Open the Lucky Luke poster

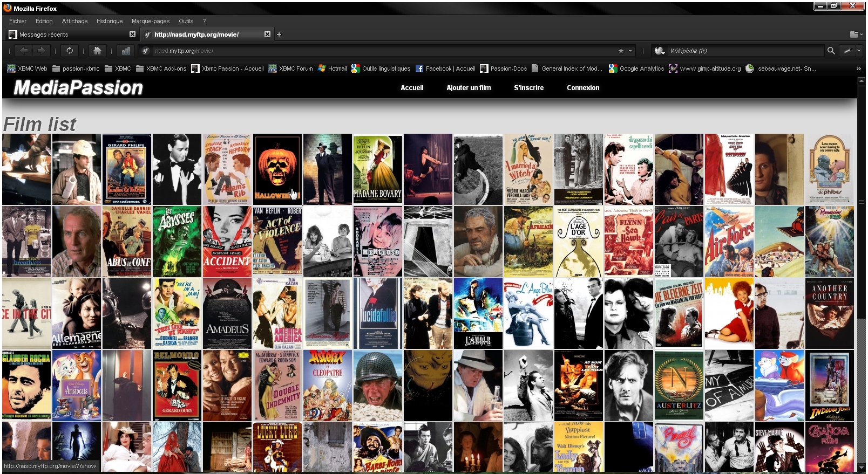(x=277, y=447)
